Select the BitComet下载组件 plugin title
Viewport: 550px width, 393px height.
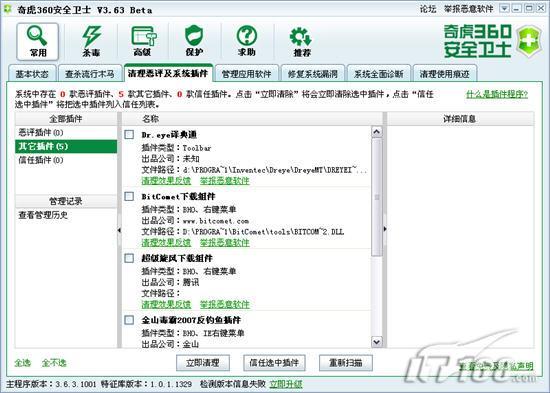178,196
